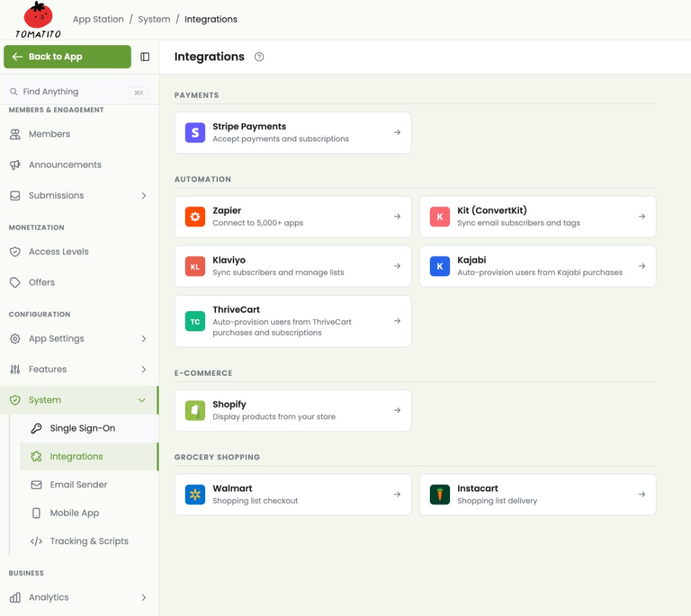Go to Offers page

tap(78, 283)
